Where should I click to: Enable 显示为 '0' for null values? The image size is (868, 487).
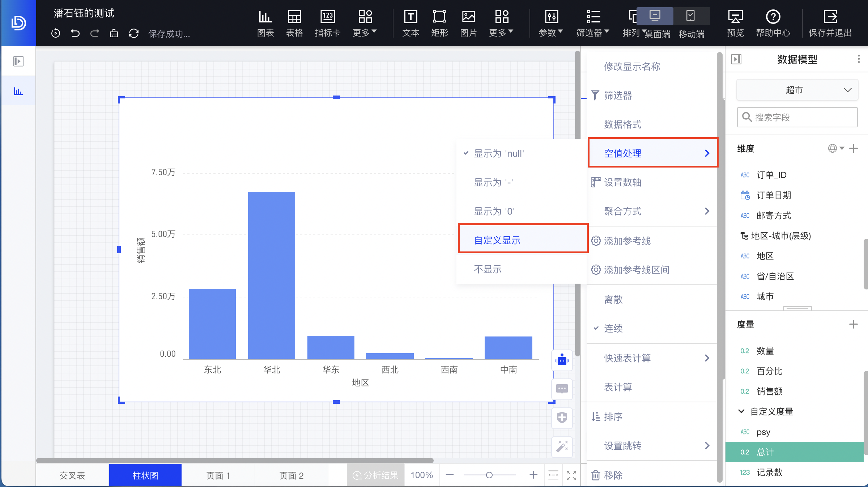click(494, 211)
